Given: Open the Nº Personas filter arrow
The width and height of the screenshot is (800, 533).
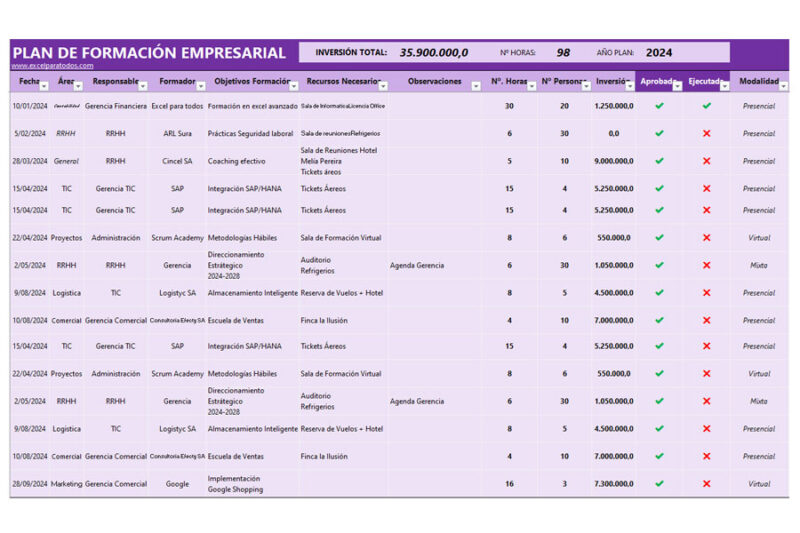Looking at the screenshot, I should click(586, 86).
